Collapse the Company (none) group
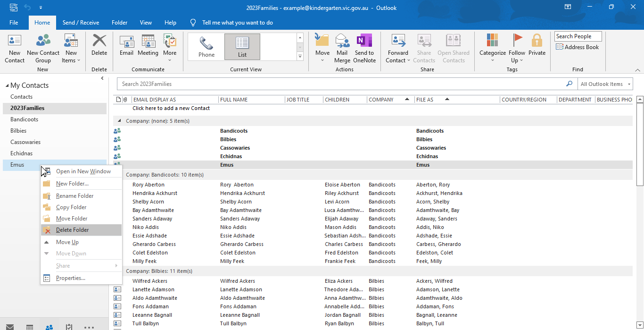This screenshot has height=330, width=644. [x=119, y=121]
